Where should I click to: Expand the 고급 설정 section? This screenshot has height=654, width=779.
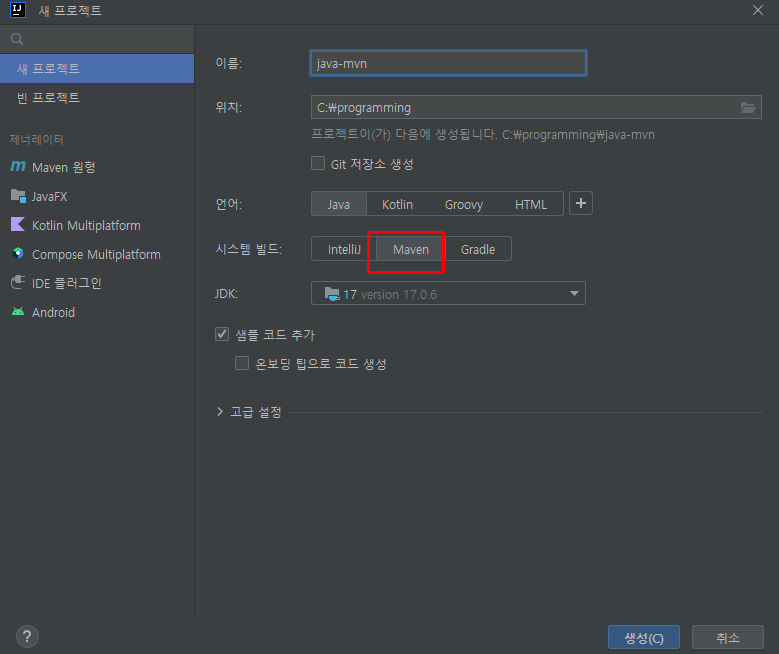click(x=220, y=411)
